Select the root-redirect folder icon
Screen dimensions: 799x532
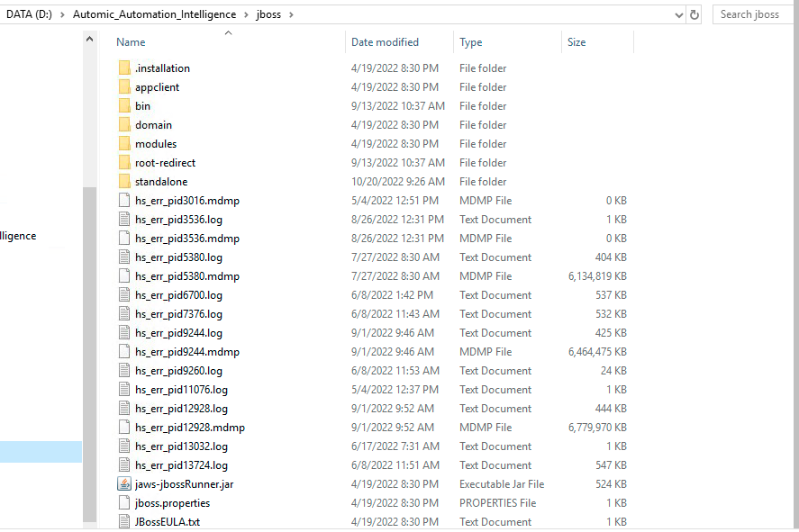124,162
